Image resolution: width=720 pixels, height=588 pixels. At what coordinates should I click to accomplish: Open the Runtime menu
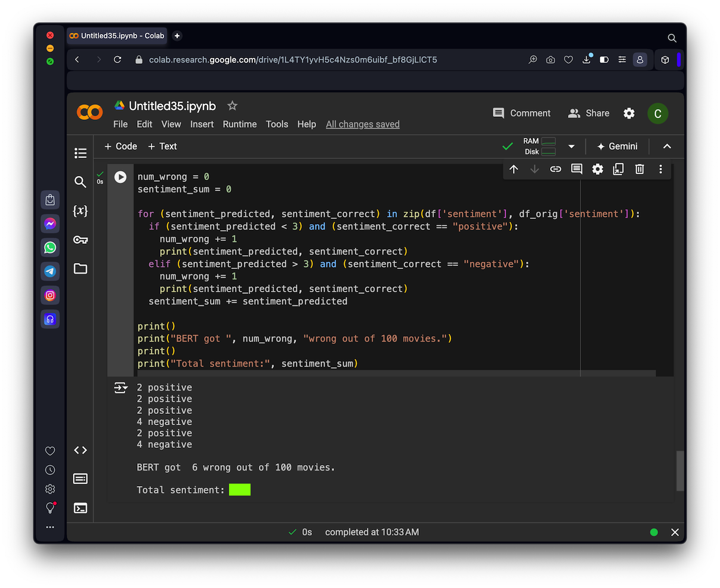(239, 124)
